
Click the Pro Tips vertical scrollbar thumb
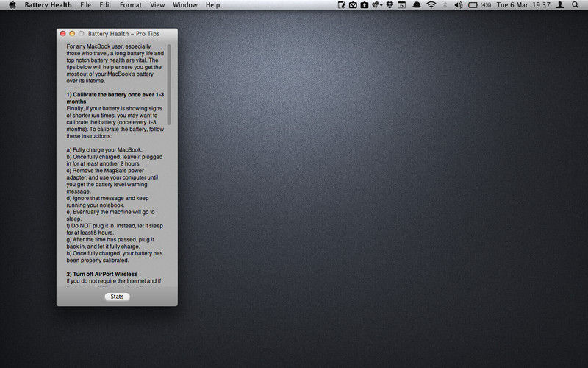(x=169, y=85)
